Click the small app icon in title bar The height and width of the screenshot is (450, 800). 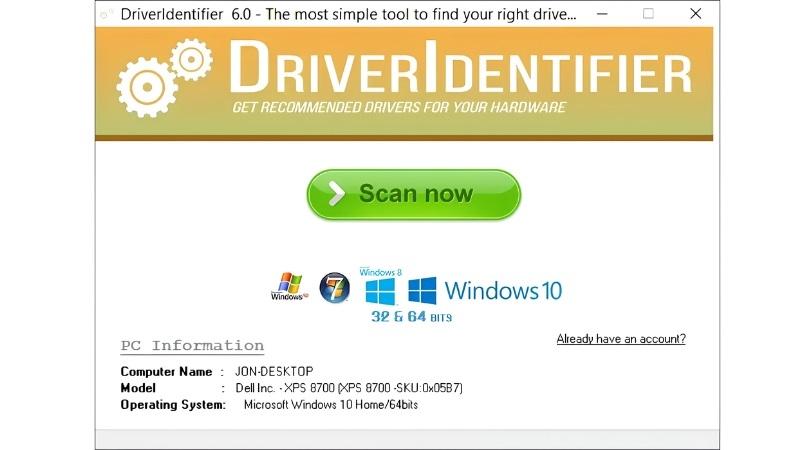coord(107,14)
